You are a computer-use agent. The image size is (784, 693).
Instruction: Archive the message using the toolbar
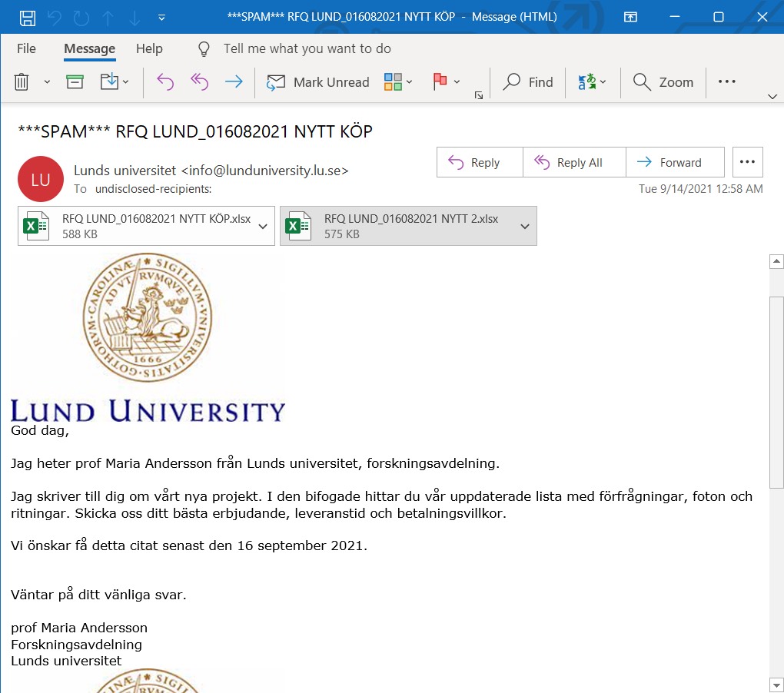[75, 82]
